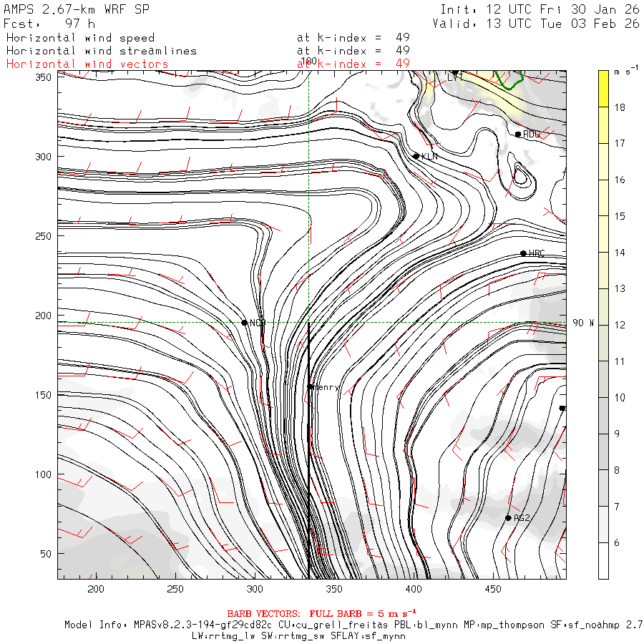
Task: Click the "LW:rrtmg_lw SW:rrtmg_sw SFLAY:sf_mynn" line
Action: click(298, 636)
